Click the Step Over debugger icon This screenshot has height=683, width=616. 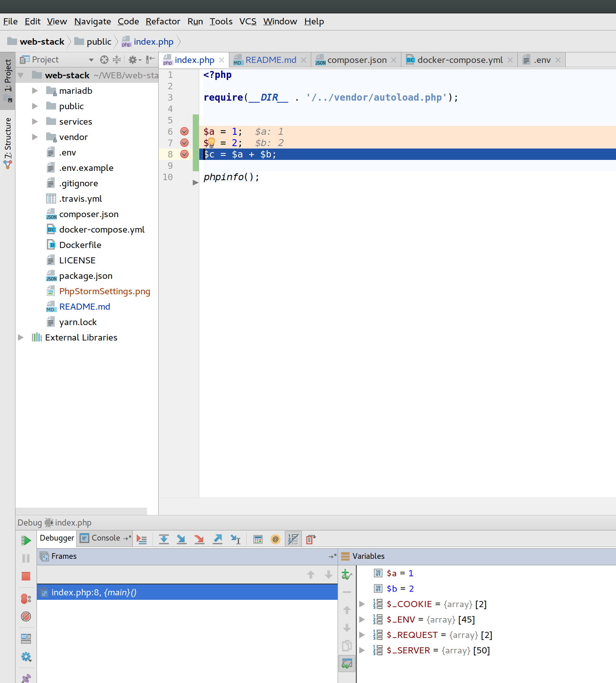(x=164, y=539)
